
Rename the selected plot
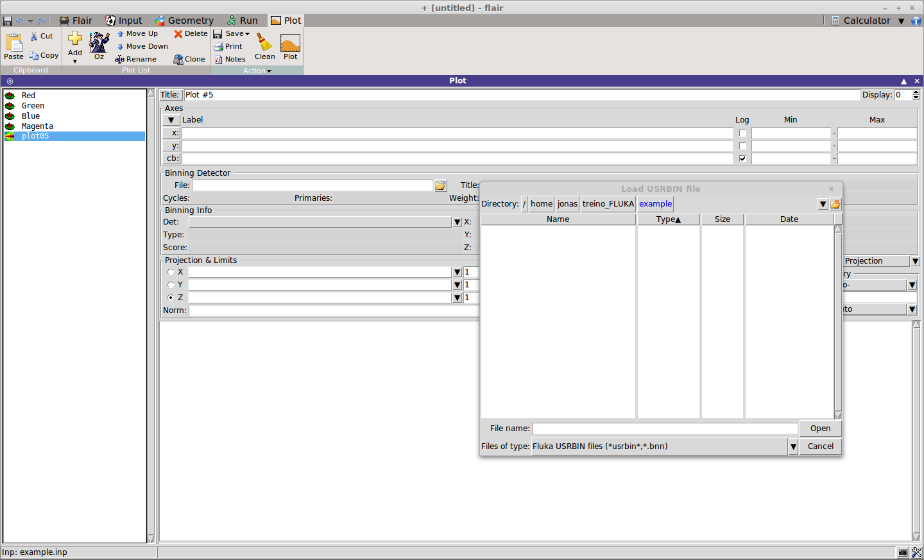coord(135,59)
